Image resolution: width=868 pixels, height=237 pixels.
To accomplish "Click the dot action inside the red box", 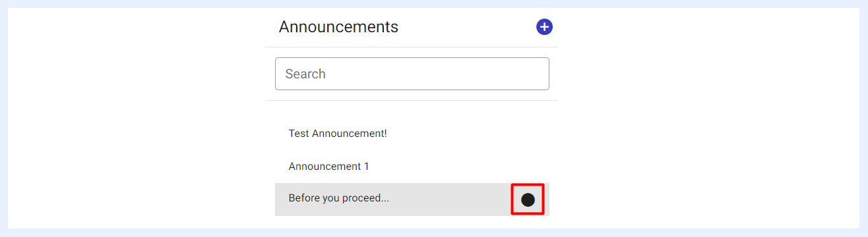I will 528,199.
